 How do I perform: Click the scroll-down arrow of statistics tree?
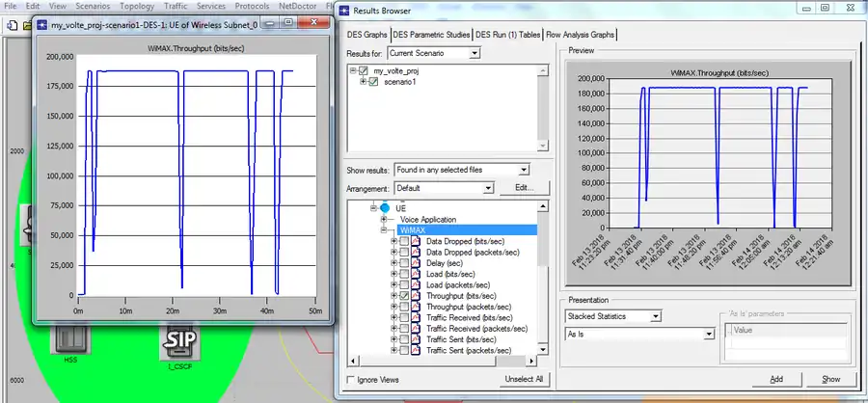pyautogui.click(x=543, y=349)
